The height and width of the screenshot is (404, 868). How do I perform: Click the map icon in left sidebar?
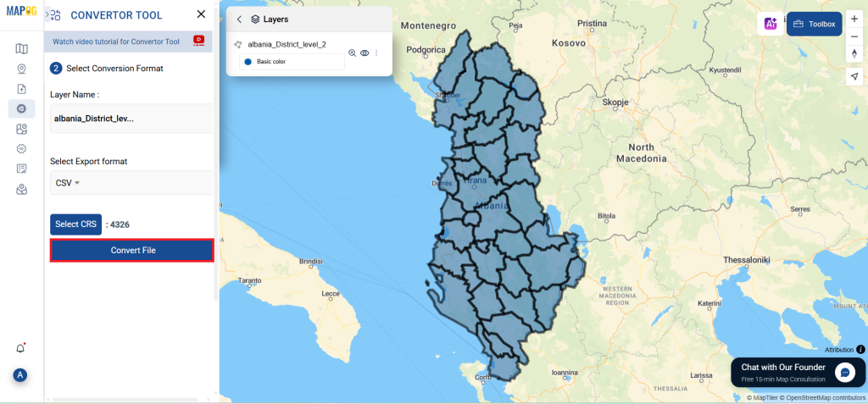click(x=21, y=48)
